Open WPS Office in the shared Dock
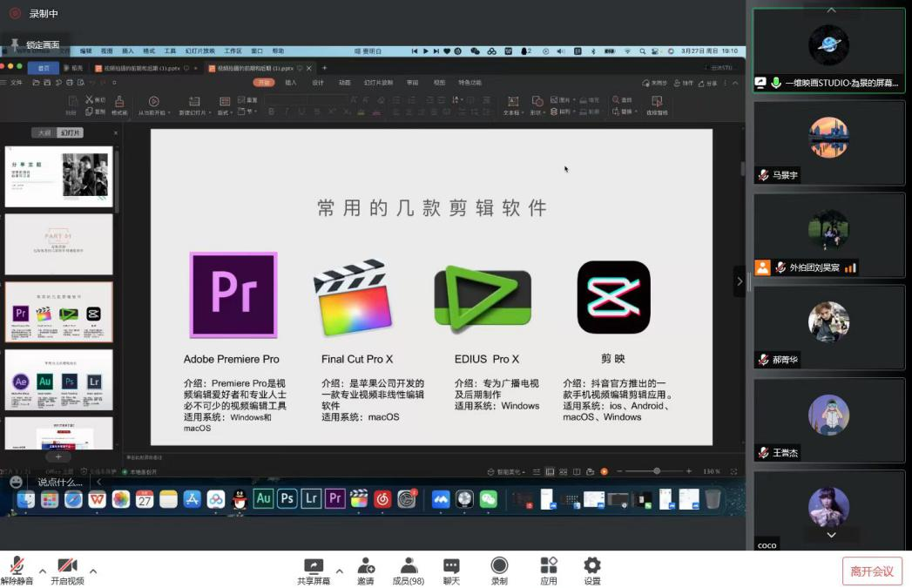 click(97, 499)
